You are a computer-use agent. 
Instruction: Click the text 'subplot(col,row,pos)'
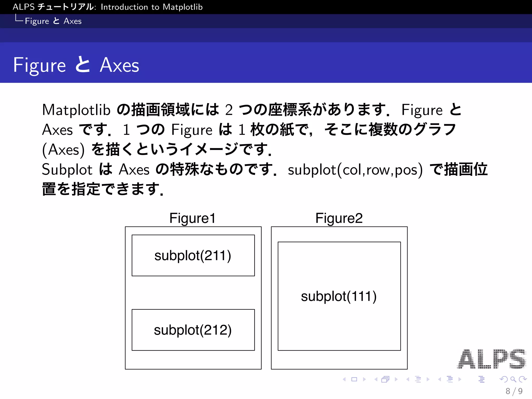click(x=355, y=170)
